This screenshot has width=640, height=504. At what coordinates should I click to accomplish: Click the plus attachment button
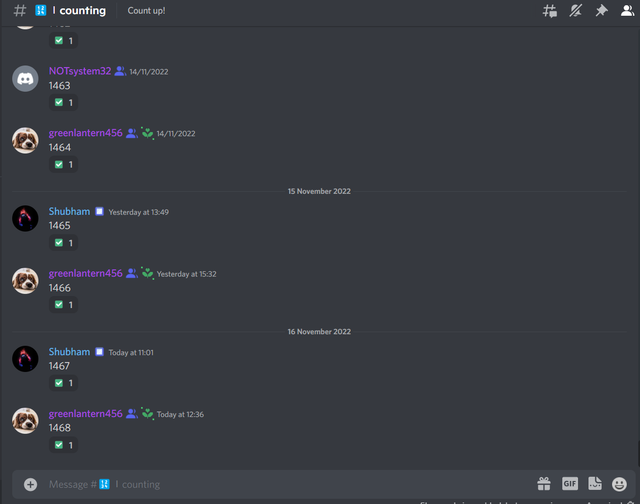coord(30,484)
